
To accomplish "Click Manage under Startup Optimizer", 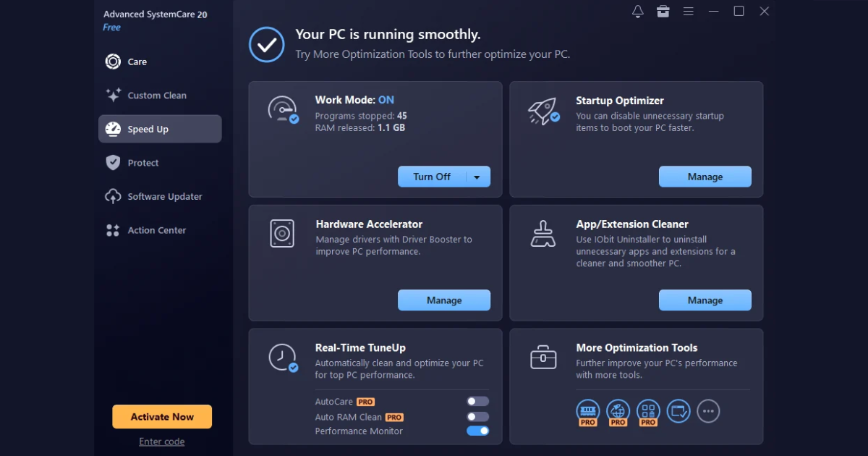I will 705,177.
